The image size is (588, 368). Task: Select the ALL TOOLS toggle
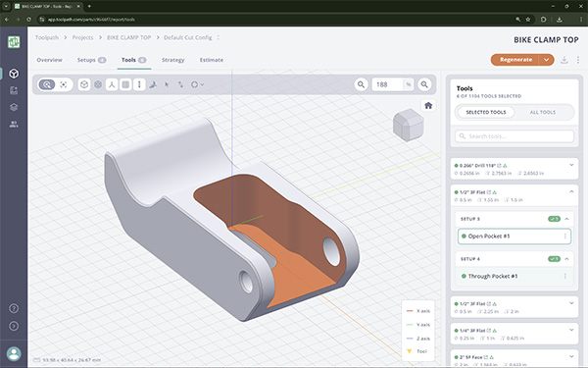click(x=543, y=112)
